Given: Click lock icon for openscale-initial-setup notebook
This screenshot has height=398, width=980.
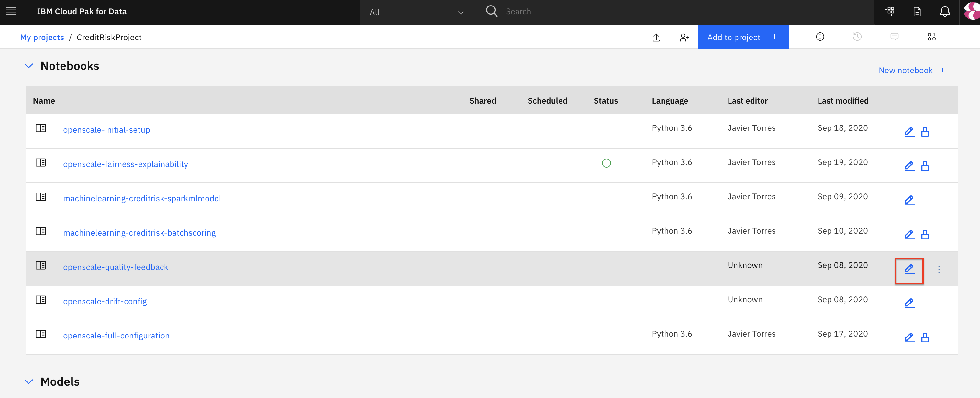Looking at the screenshot, I should tap(925, 132).
